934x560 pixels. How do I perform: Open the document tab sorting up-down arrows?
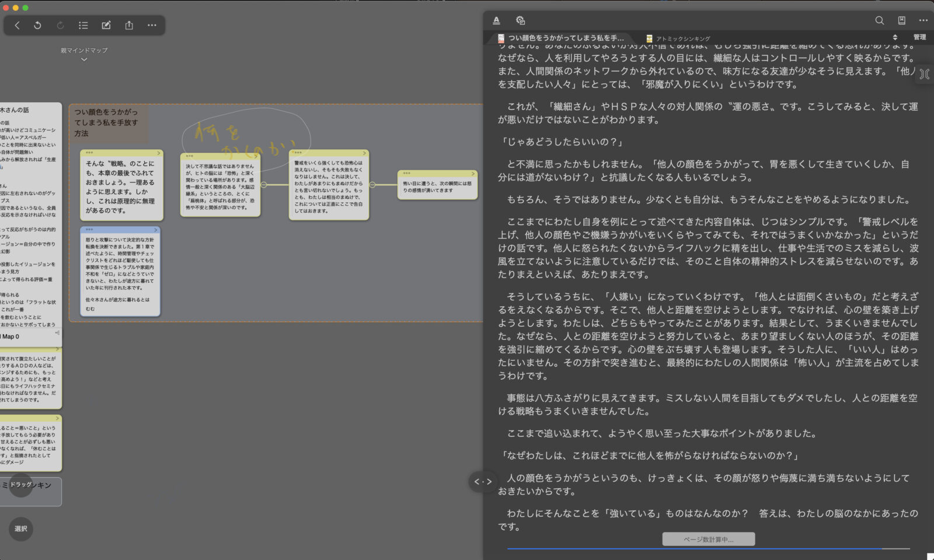pos(895,37)
